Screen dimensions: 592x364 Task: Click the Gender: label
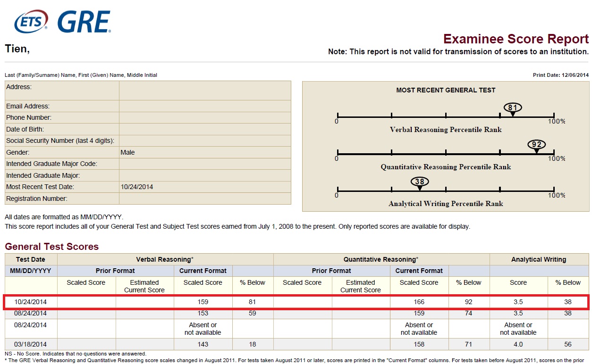click(x=17, y=152)
